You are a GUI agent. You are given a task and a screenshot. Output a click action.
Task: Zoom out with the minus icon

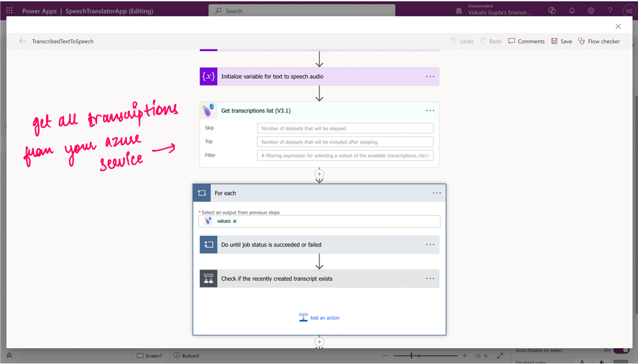pyautogui.click(x=386, y=356)
